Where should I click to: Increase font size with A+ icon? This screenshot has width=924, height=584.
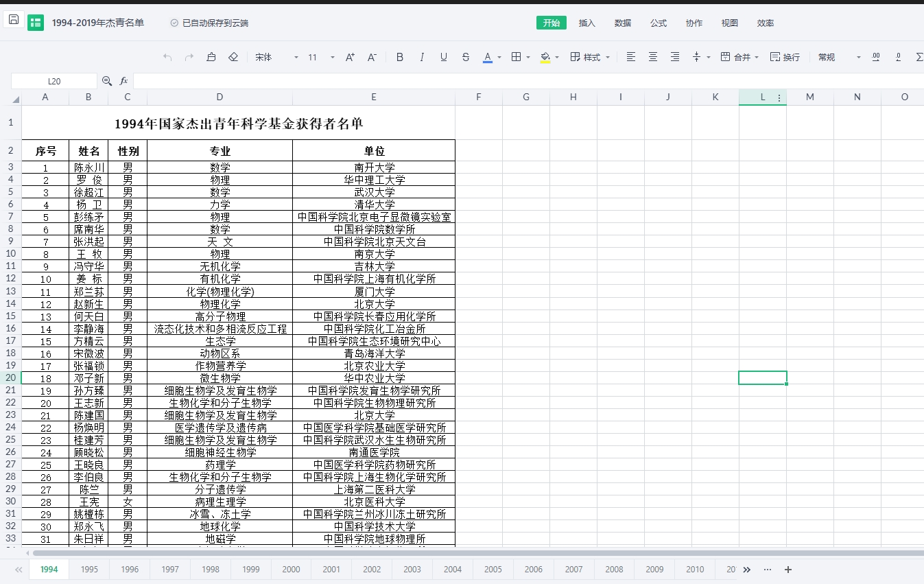click(350, 57)
